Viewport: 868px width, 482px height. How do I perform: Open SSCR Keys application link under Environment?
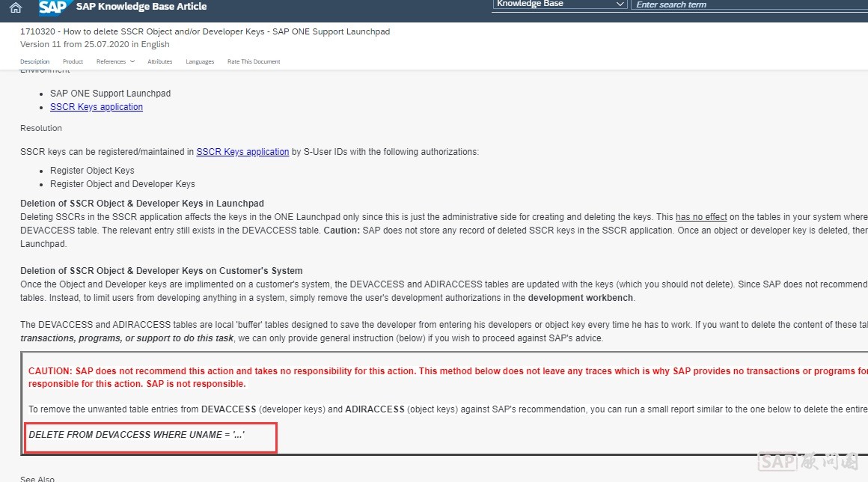click(x=97, y=107)
